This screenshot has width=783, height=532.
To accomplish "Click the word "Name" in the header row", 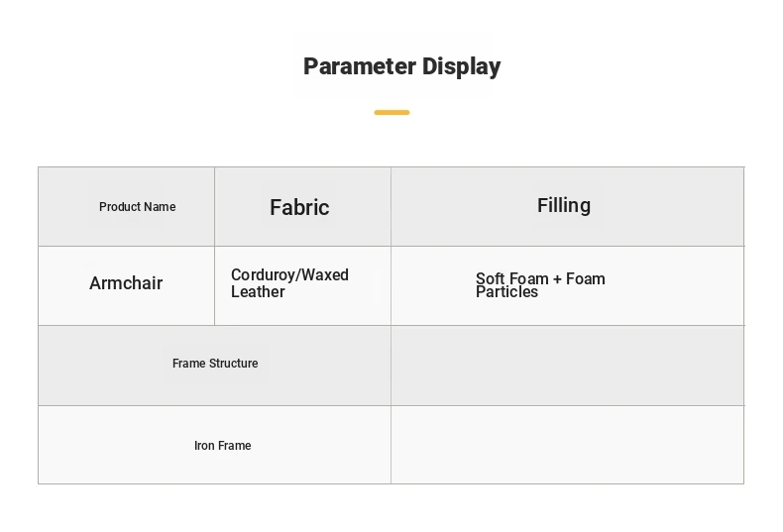I will (x=160, y=207).
